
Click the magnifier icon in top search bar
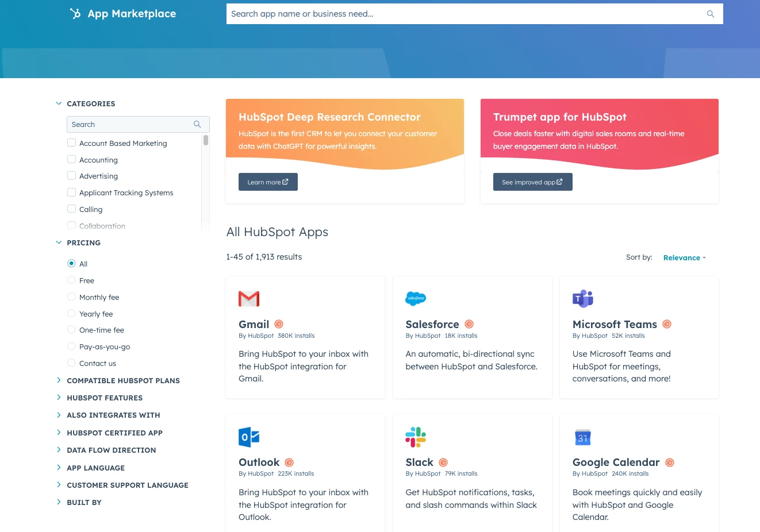(x=711, y=14)
